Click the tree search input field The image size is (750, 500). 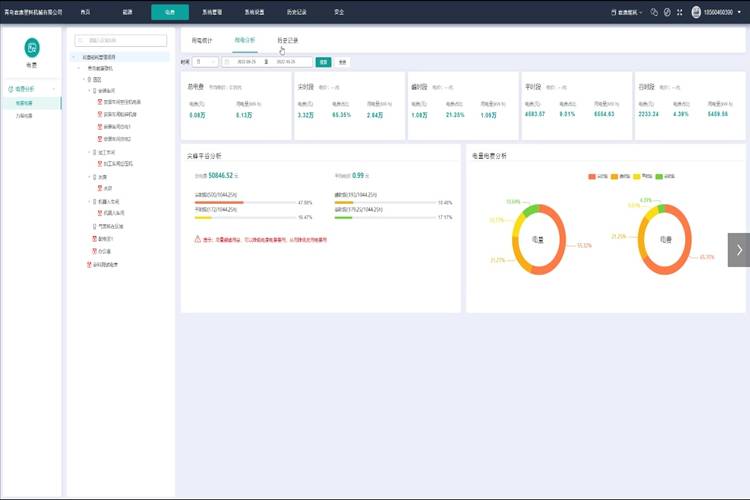click(x=120, y=40)
